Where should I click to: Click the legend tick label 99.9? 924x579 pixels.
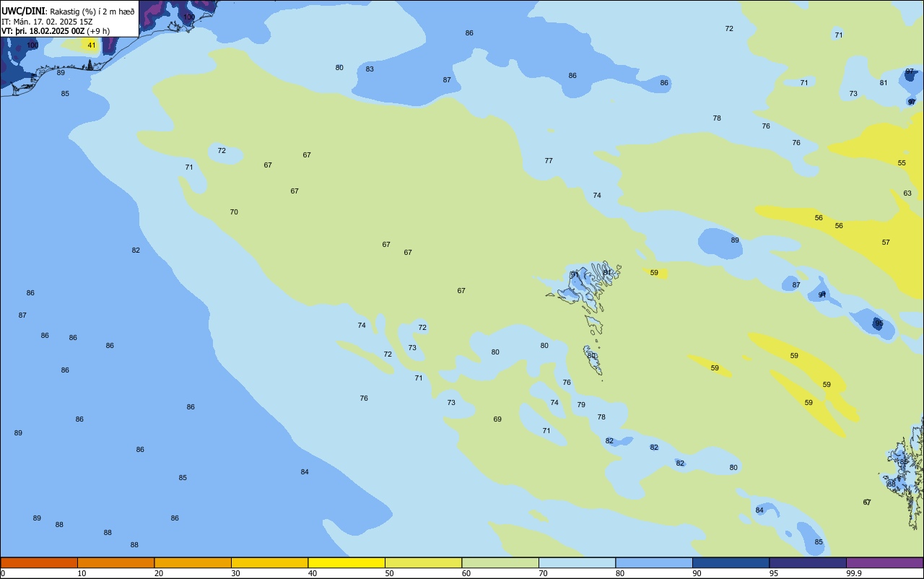point(854,573)
